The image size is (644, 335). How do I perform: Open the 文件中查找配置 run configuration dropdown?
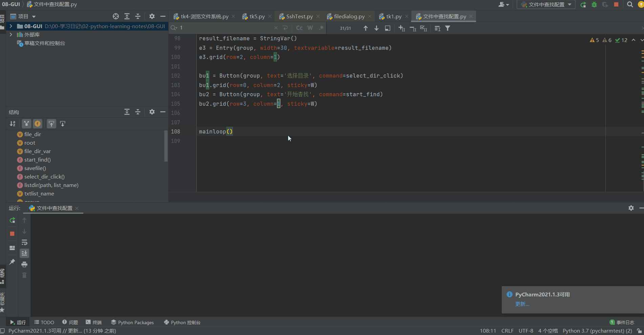546,5
